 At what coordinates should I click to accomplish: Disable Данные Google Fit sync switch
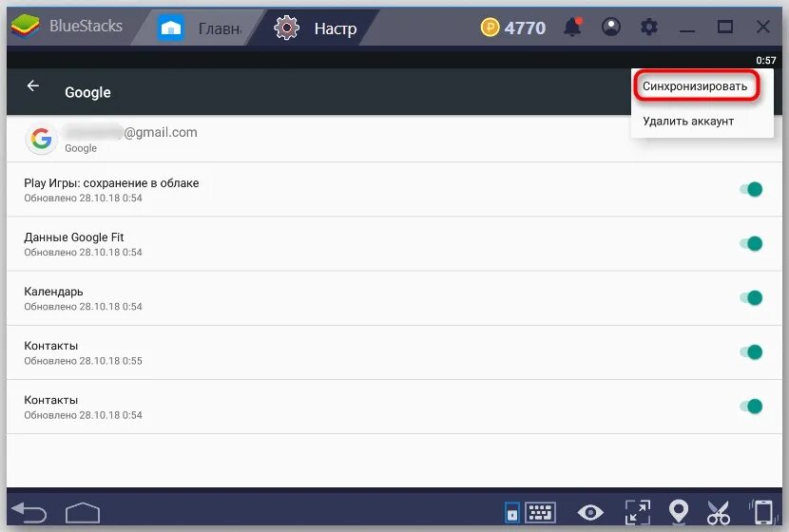(x=751, y=244)
